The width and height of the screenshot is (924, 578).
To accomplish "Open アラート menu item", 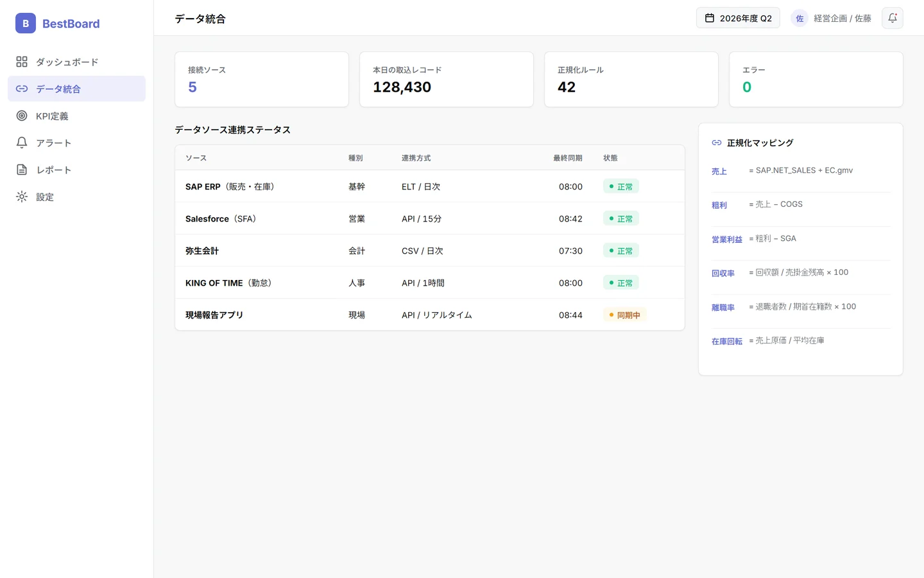I will tap(76, 143).
